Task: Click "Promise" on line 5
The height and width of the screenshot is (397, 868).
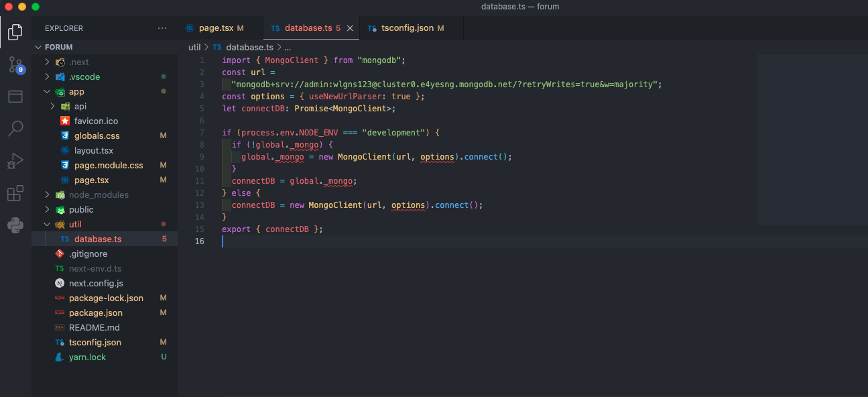Action: point(312,109)
